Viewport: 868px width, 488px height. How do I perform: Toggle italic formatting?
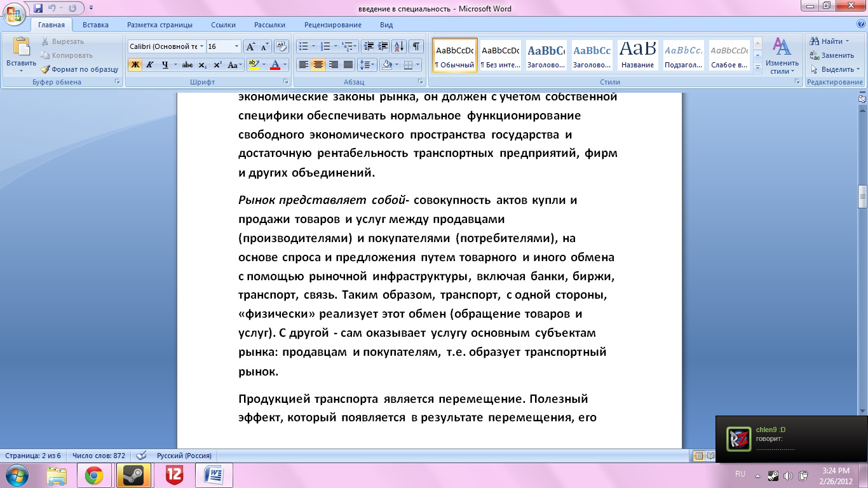(150, 65)
